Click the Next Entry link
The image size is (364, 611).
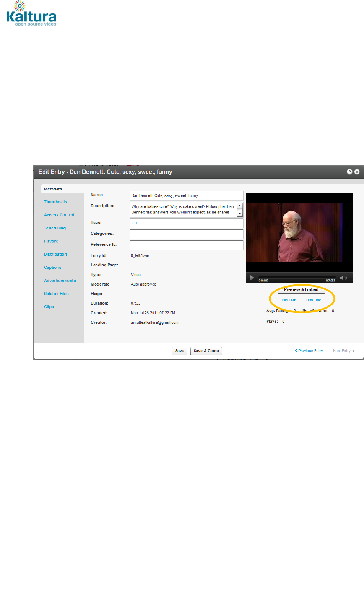click(x=343, y=351)
